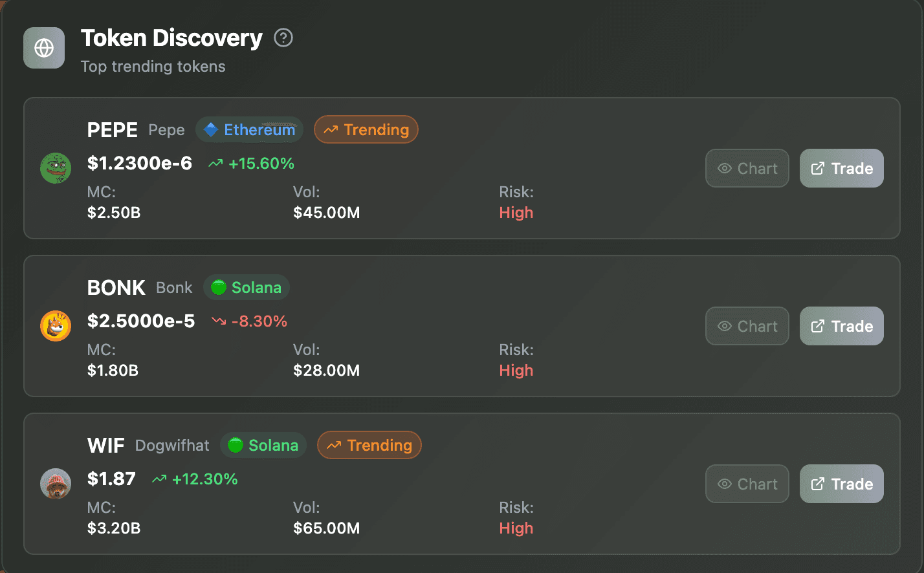The height and width of the screenshot is (573, 924).
Task: Click the globe Token Discovery icon
Action: point(44,48)
